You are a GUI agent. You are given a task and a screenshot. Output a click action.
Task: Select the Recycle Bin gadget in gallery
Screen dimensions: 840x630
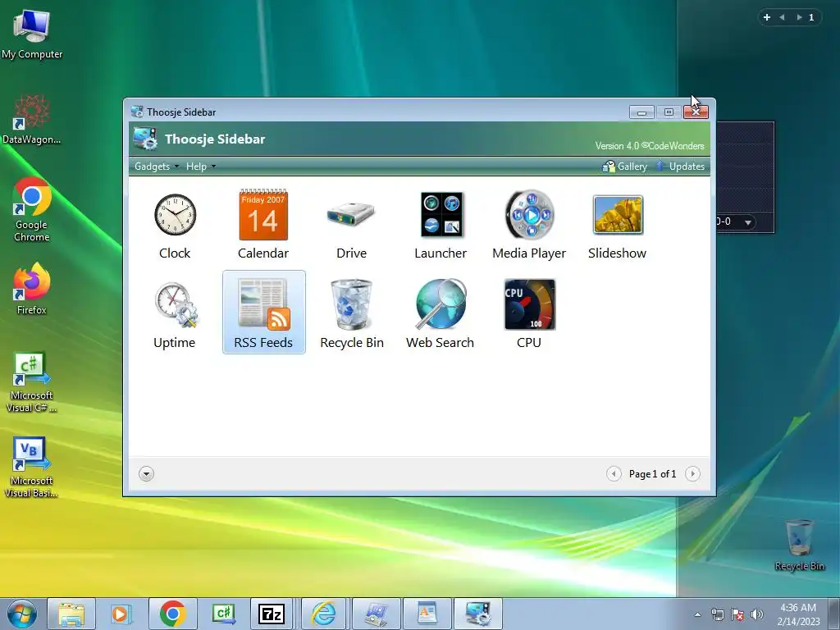click(351, 313)
